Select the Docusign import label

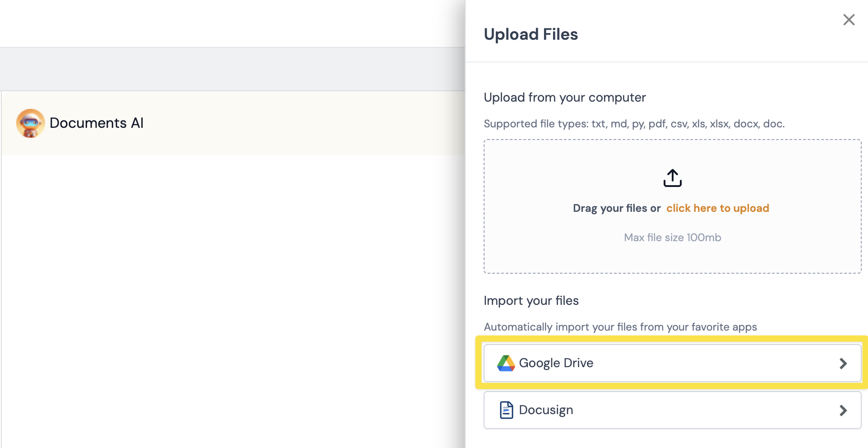(546, 410)
